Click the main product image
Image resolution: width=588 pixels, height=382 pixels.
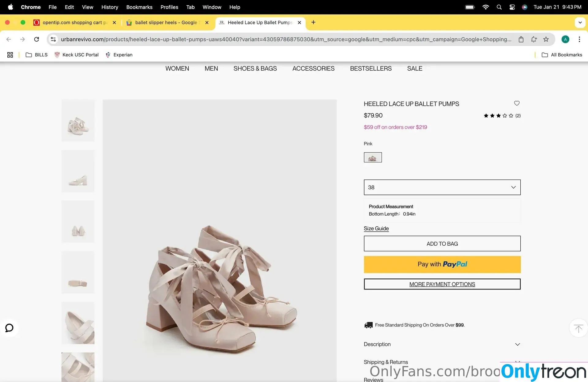220,240
